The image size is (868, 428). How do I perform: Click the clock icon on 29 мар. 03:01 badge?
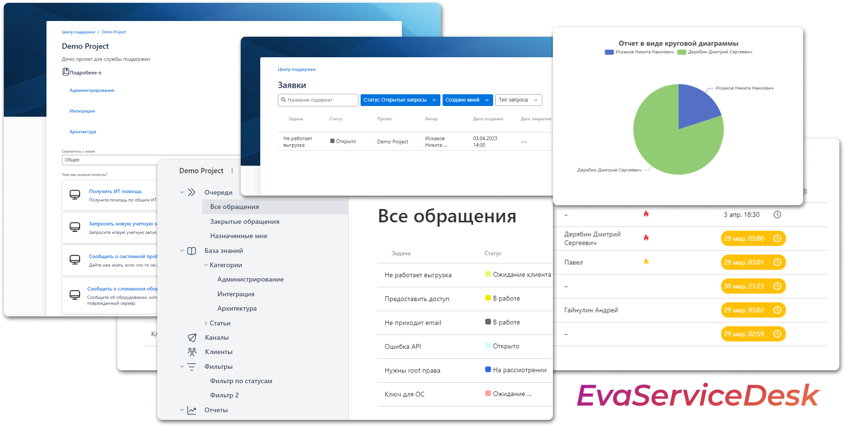pos(777,262)
